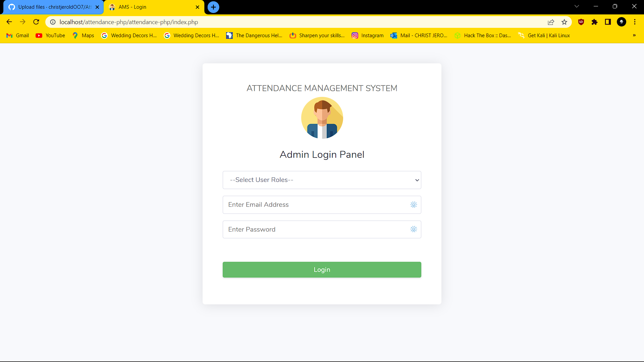Screen dimensions: 644x362
Task: Click the reload page button
Action: [36, 22]
